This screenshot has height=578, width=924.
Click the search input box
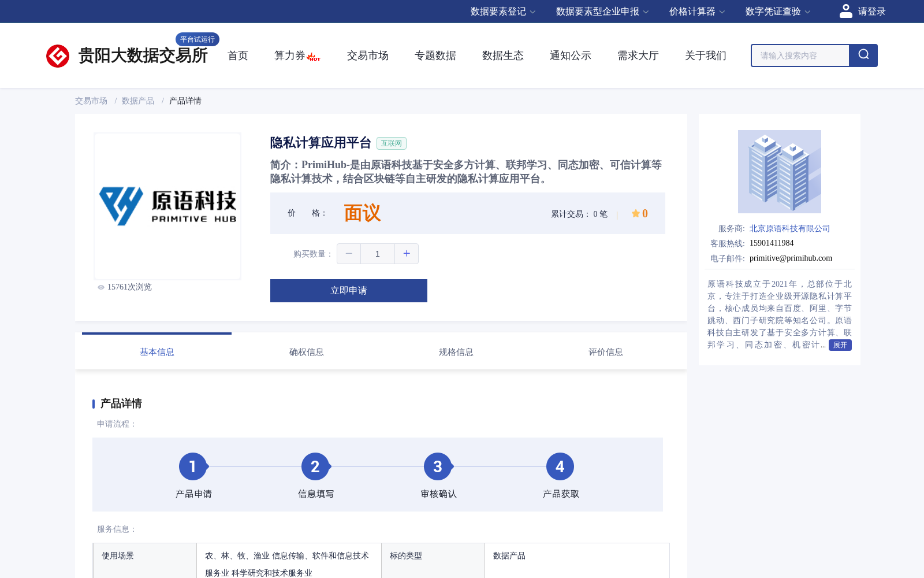click(800, 55)
